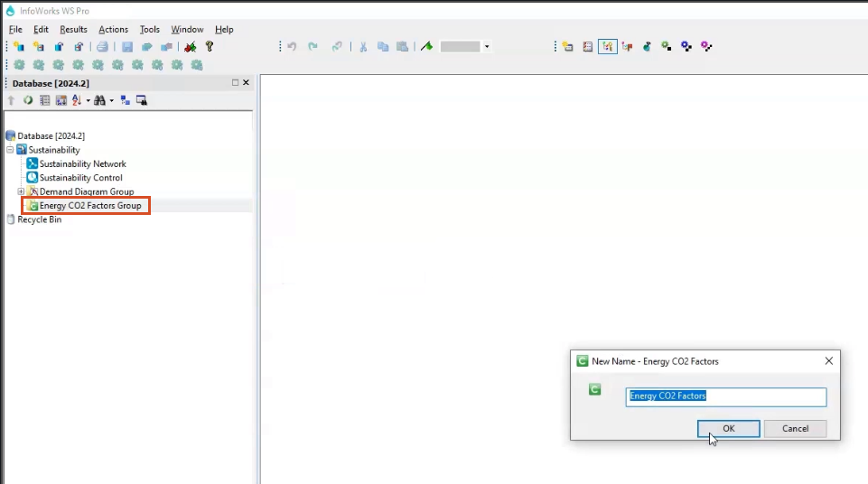
Task: Select Demand Diagram Group tree item
Action: (x=87, y=191)
